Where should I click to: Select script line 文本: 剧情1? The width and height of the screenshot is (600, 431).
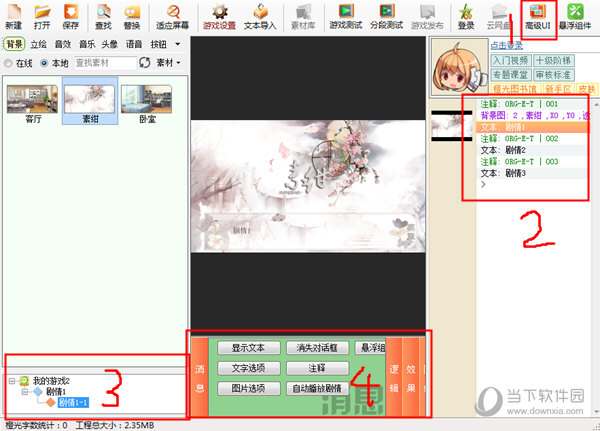[x=533, y=127]
